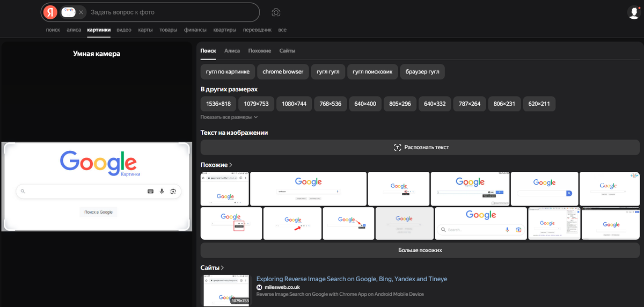
Task: Click the 'гугл гугл' suggestion
Action: click(328, 71)
